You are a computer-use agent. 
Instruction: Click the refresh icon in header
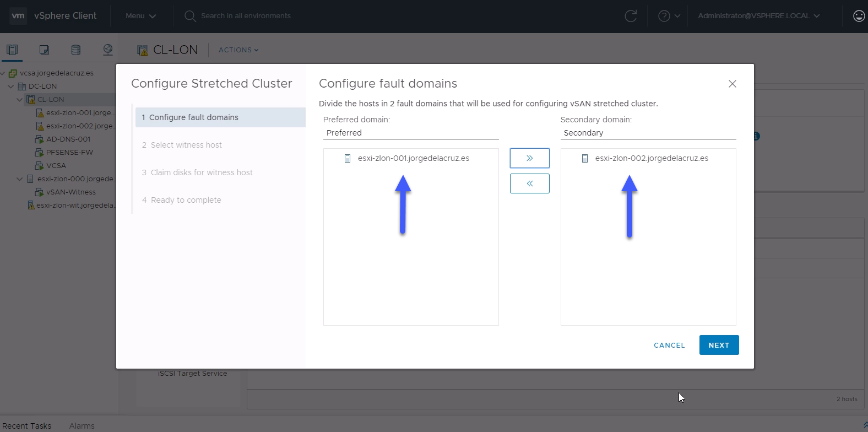(631, 16)
